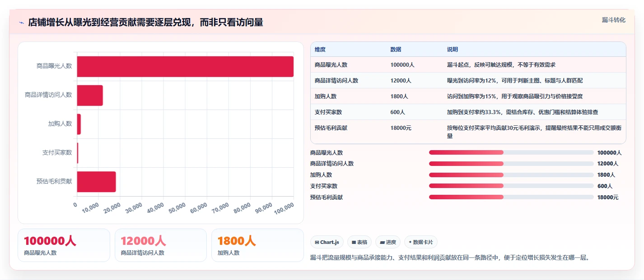
Task: Select the 进度 chip
Action: click(388, 242)
